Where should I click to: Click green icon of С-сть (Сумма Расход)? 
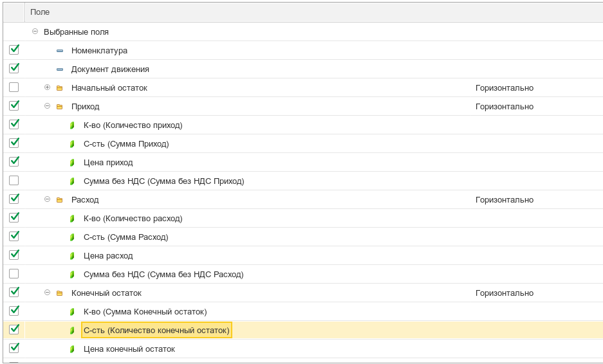72,237
